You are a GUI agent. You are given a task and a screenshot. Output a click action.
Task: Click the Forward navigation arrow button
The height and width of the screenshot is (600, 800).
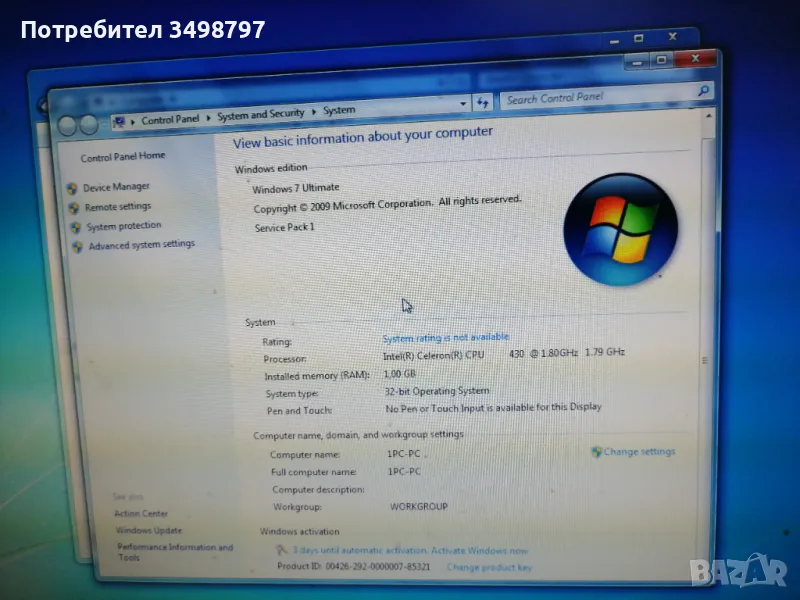[x=89, y=124]
